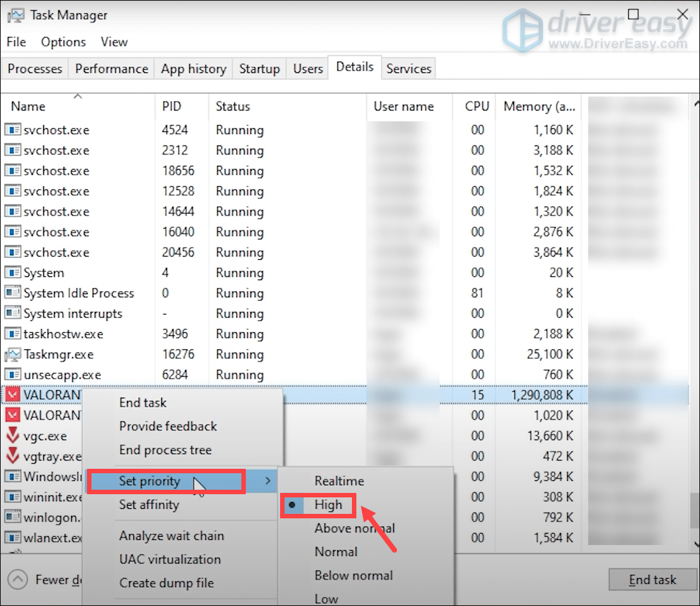The image size is (700, 606).
Task: Click icon of svchost.exe PID 16040
Action: pyautogui.click(x=13, y=232)
